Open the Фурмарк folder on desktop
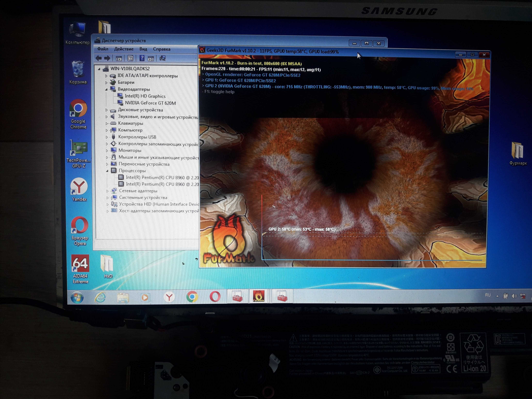 pos(518,154)
